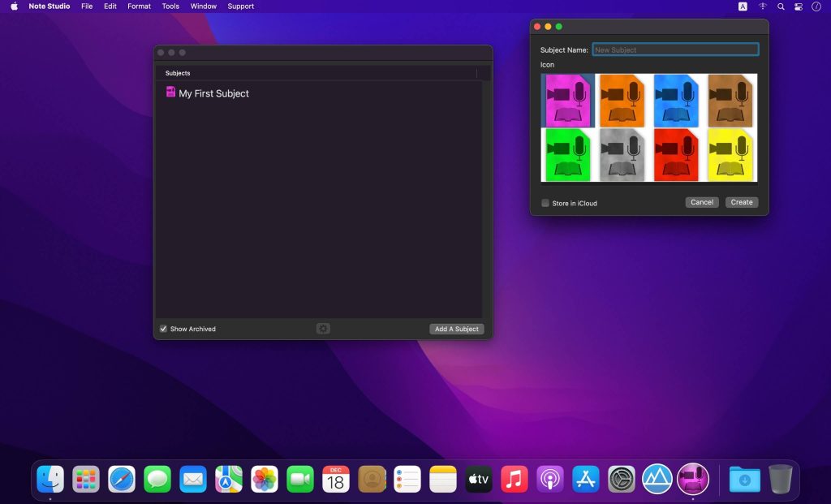Click the Add A Subject button

coord(456,329)
